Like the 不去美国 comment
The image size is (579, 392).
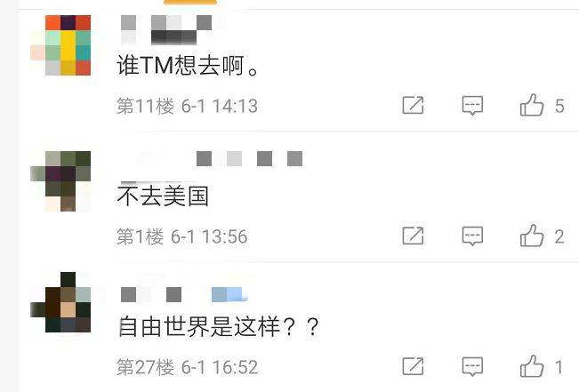(x=532, y=236)
